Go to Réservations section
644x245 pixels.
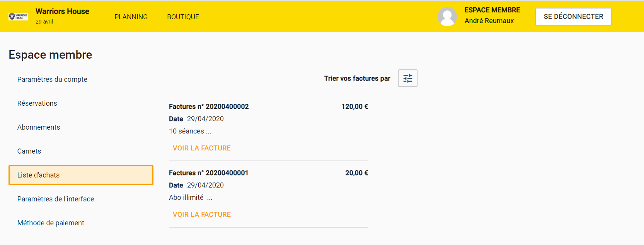[x=37, y=103]
